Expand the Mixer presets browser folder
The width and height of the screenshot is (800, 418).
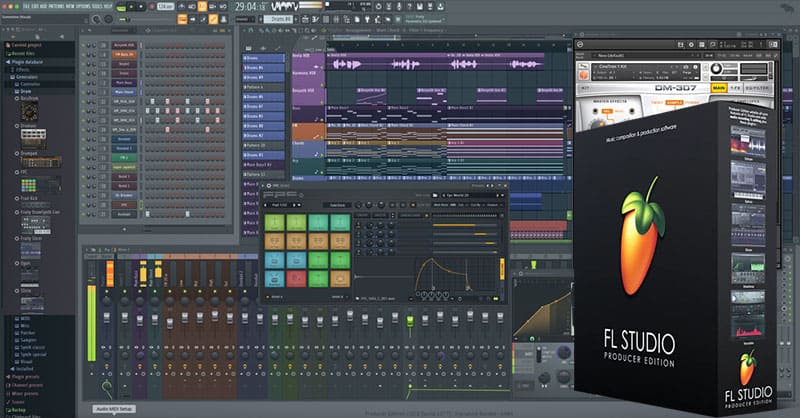(22, 394)
